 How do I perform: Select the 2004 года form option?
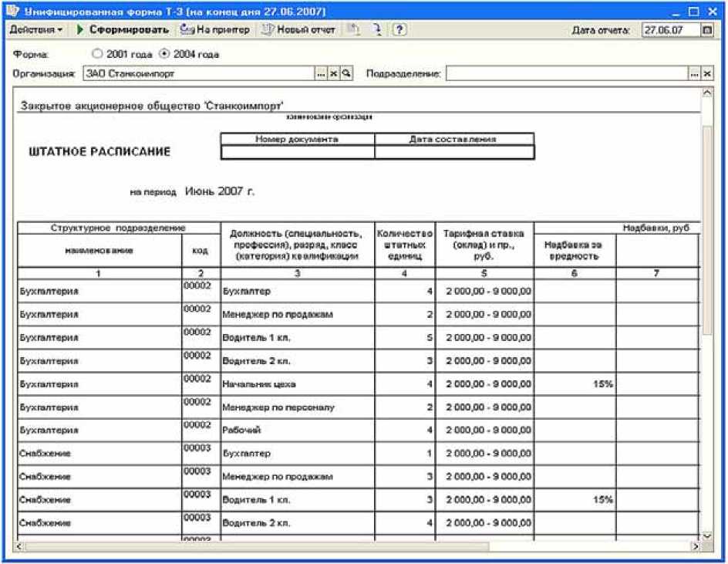point(163,55)
